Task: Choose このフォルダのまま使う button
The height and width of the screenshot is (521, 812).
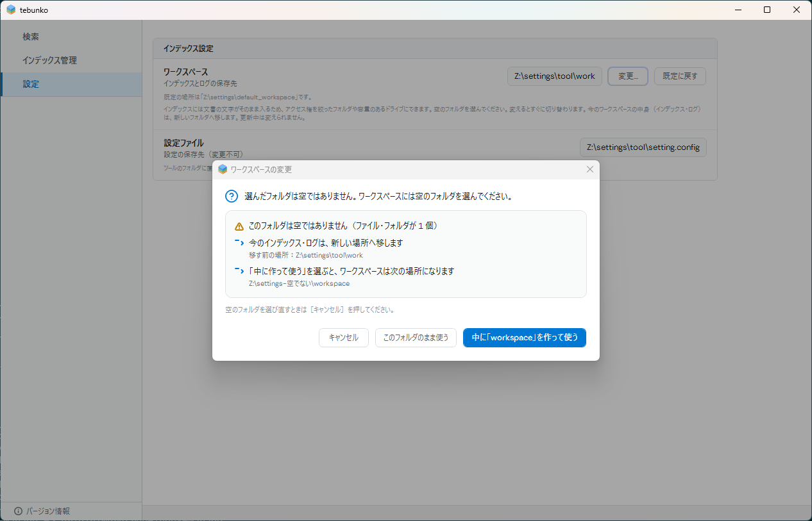Action: tap(416, 338)
